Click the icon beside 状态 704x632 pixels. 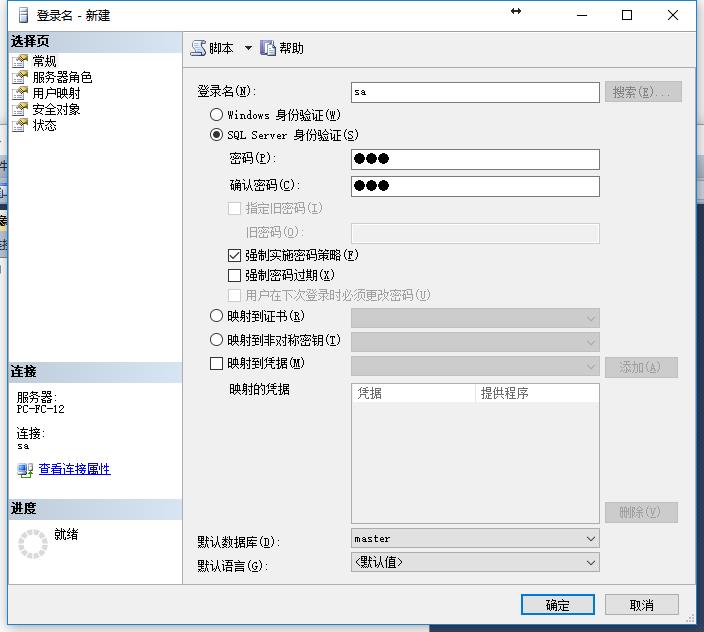[20, 125]
